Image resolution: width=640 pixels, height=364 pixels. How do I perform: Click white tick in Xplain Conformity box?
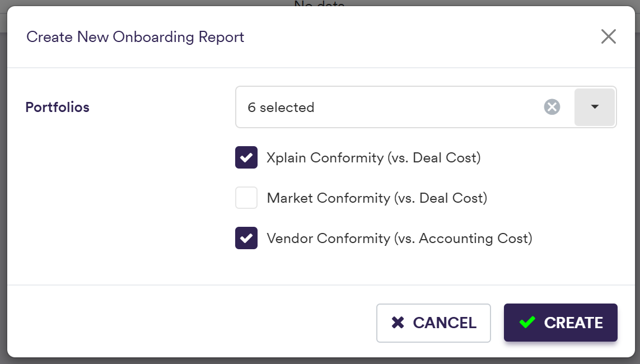[246, 158]
